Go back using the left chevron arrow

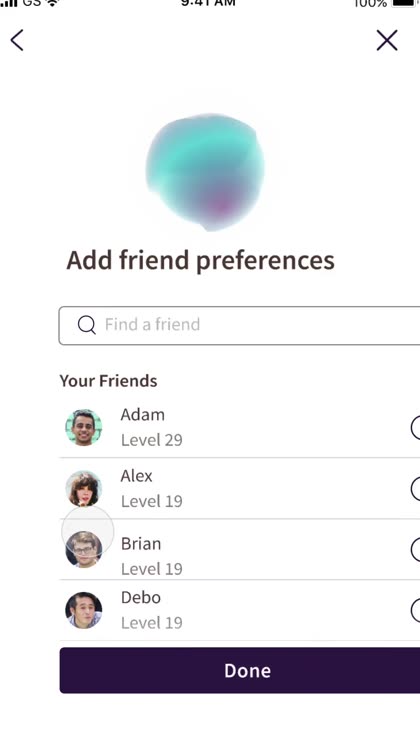point(17,40)
